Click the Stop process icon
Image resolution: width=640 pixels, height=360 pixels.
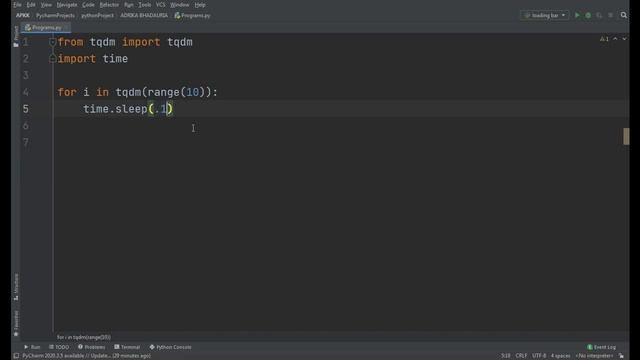point(611,16)
